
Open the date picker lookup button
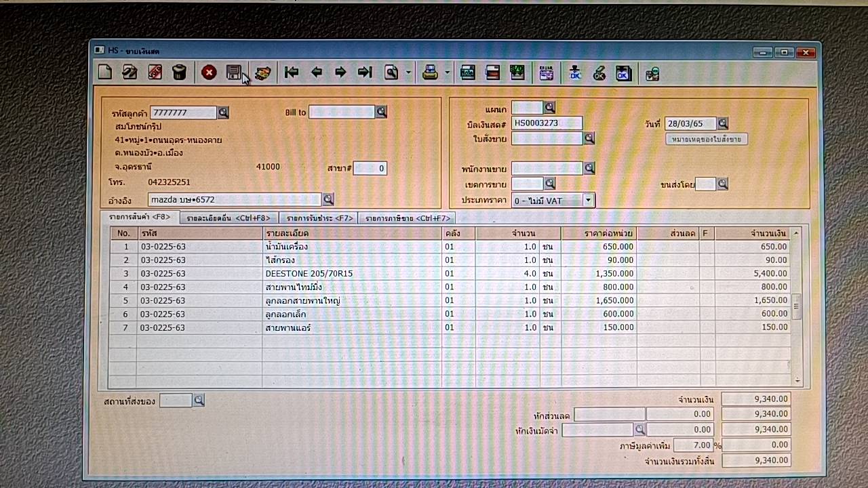[x=723, y=123]
